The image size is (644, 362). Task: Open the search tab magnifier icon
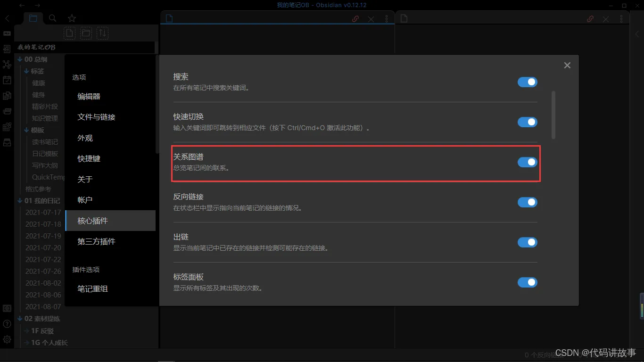[x=53, y=18]
